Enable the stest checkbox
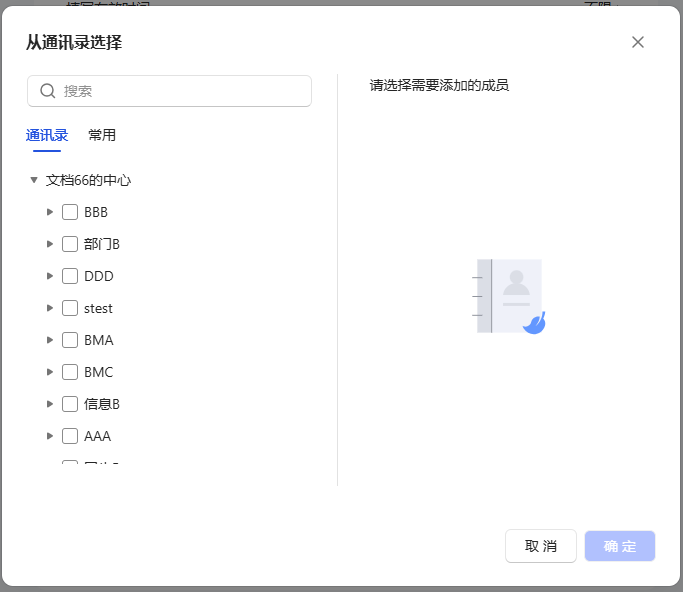Screen dimensions: 683x592 coord(70,308)
